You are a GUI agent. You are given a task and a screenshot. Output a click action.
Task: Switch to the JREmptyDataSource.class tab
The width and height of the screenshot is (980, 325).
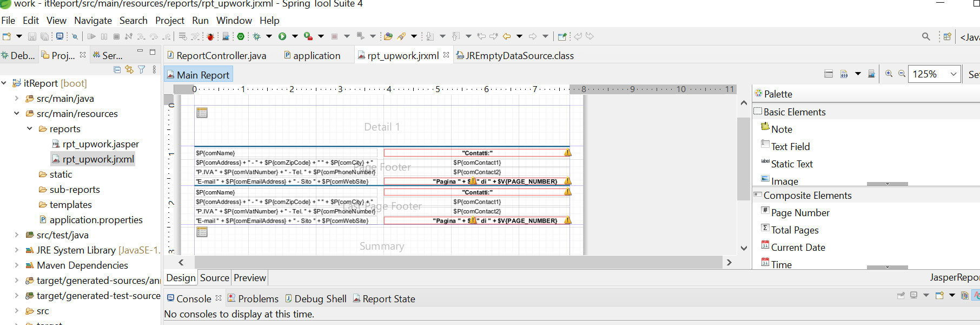[x=515, y=55]
